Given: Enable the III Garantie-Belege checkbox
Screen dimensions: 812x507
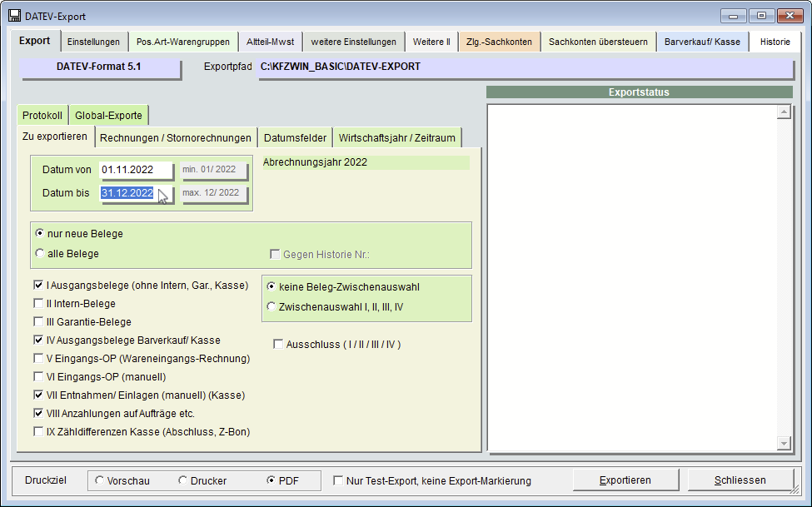Looking at the screenshot, I should tap(38, 321).
